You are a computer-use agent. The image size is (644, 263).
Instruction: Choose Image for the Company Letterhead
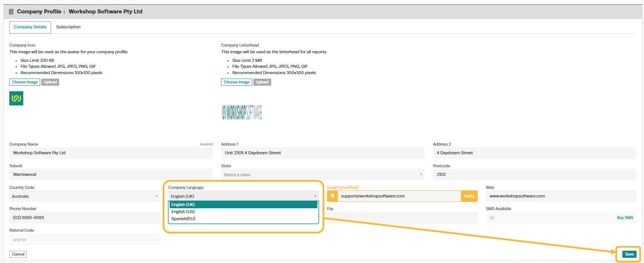[236, 82]
